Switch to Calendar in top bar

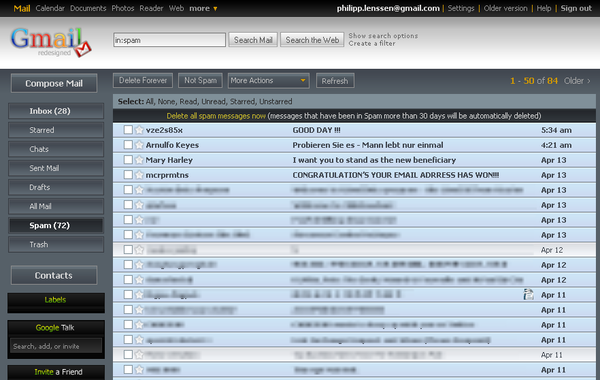click(x=50, y=8)
